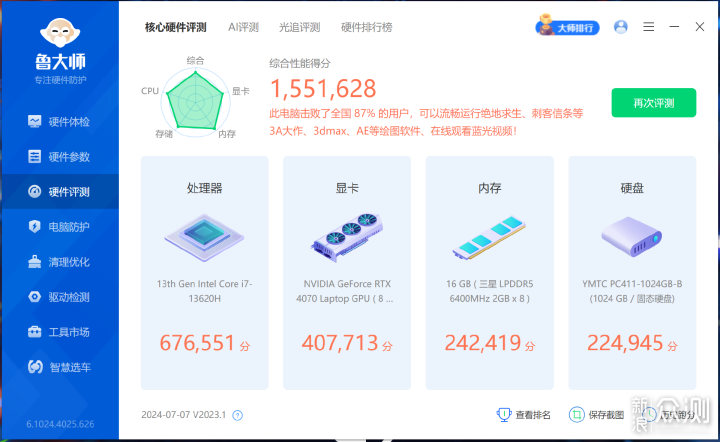Viewport: 720px width, 442px height.
Task: Close the 鲁大师 window
Action: (700, 27)
